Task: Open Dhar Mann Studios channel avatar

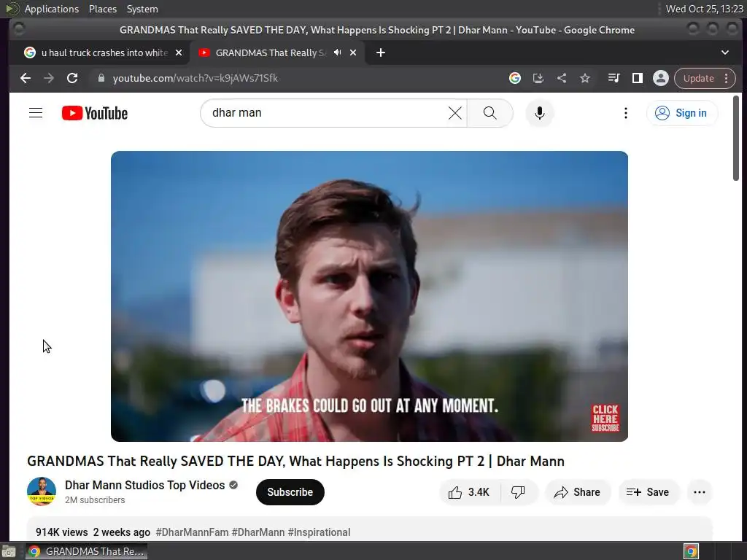Action: [x=42, y=491]
